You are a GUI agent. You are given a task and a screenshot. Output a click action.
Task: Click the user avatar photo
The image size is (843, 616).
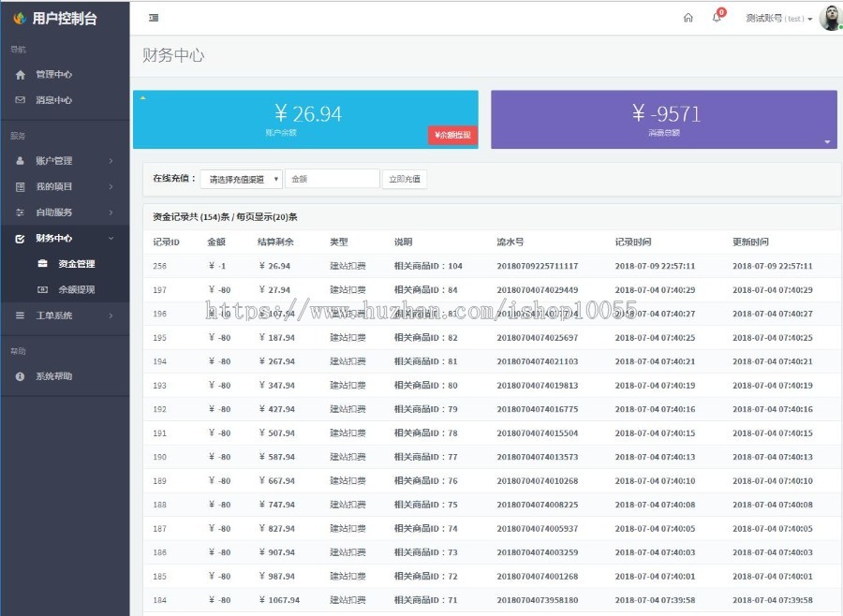point(830,18)
